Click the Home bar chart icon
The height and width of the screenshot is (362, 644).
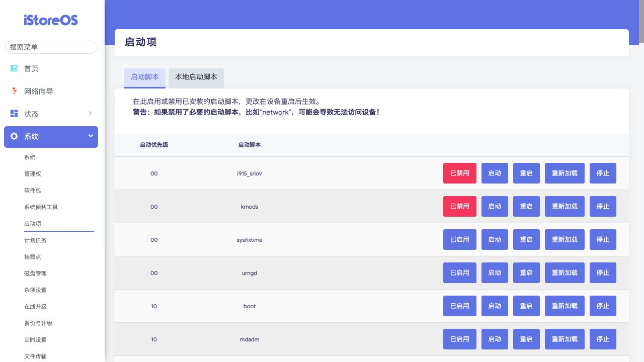[x=14, y=68]
